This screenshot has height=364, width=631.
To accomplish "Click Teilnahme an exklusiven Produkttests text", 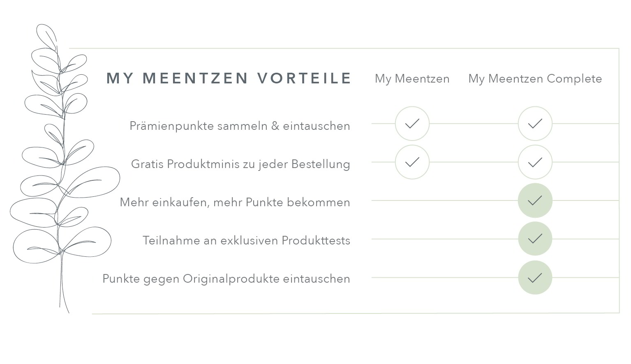I will (x=246, y=240).
